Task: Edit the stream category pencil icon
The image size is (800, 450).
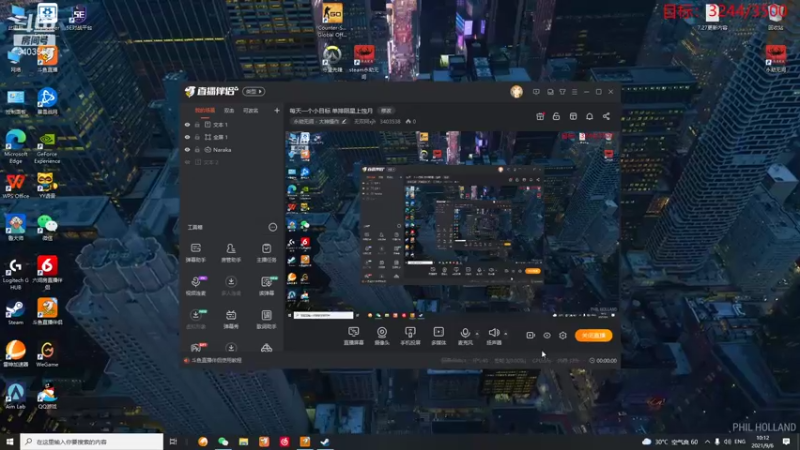Action: tap(344, 121)
